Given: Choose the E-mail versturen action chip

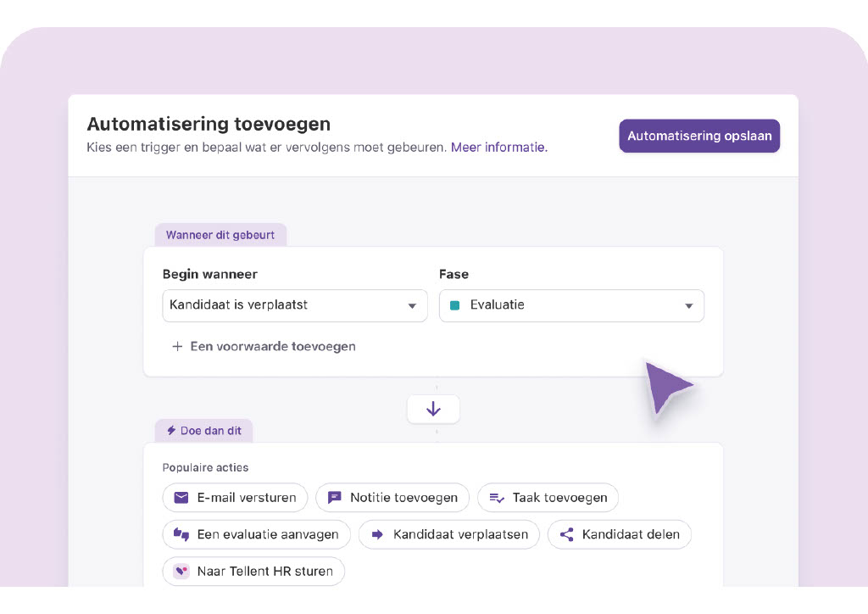Looking at the screenshot, I should [x=235, y=498].
